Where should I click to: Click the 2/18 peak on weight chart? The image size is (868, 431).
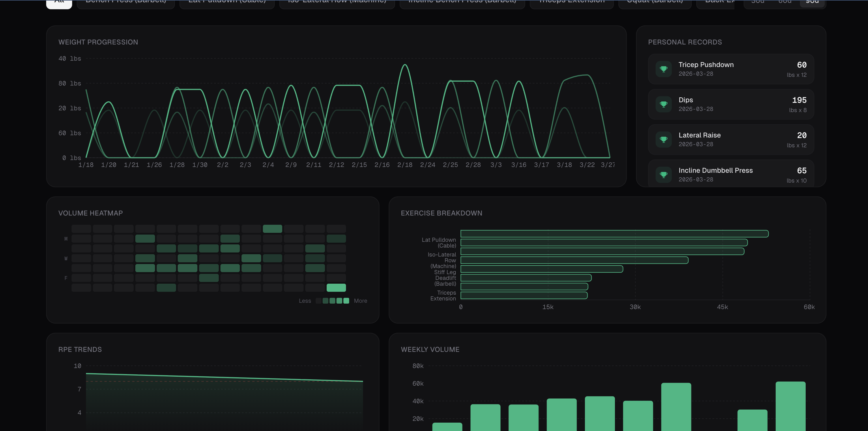click(405, 65)
